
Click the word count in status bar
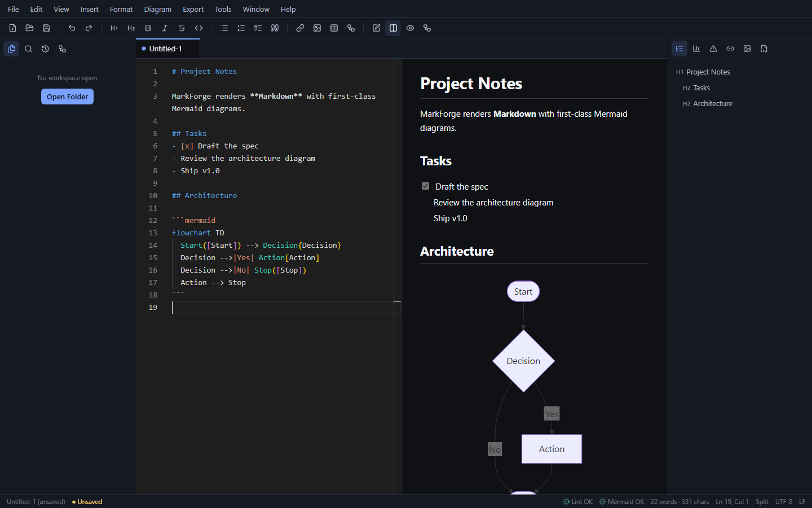[x=679, y=502]
